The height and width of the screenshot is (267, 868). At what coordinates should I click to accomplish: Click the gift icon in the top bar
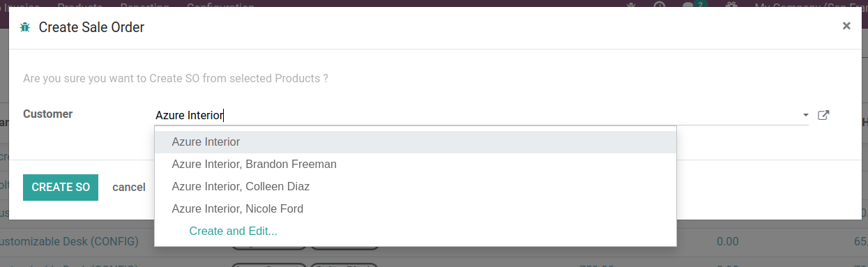(x=731, y=6)
